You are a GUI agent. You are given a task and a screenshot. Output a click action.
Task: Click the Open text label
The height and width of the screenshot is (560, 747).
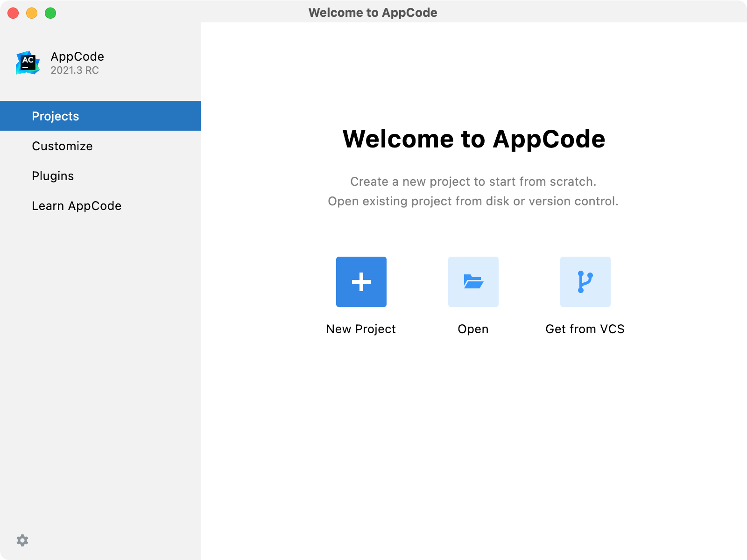tap(473, 329)
